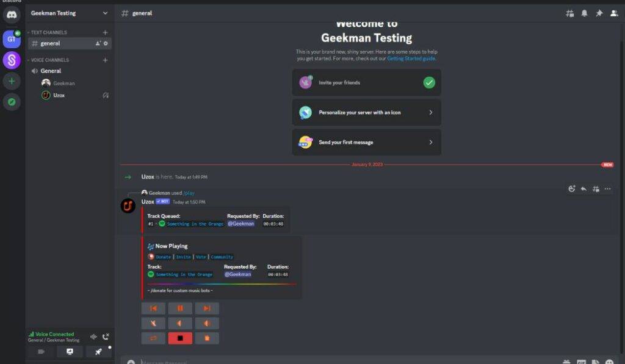Click the Uzox bot avatar

(x=128, y=206)
